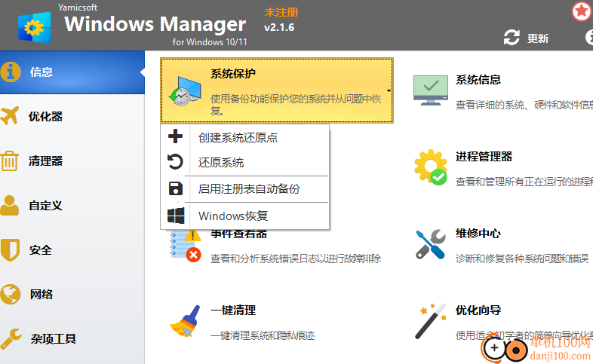Screen dimensions: 593x364
Task: Click the Windows Manager gear logo icon
Action: click(x=35, y=28)
